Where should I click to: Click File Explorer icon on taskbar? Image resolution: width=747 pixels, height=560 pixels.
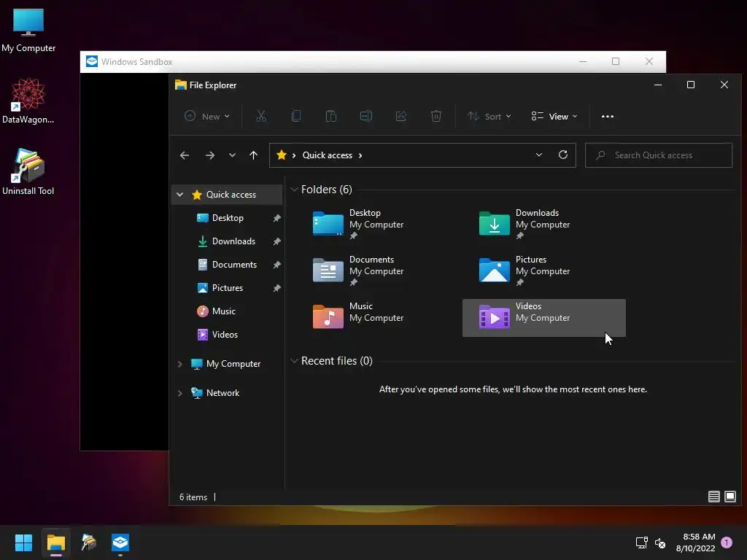(x=55, y=542)
